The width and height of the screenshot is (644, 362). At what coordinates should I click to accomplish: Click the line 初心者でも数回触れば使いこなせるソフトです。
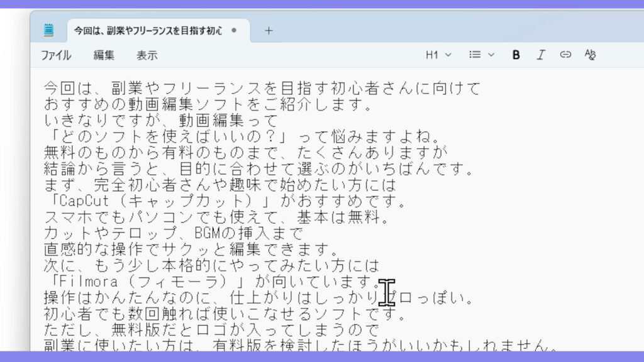[225, 314]
